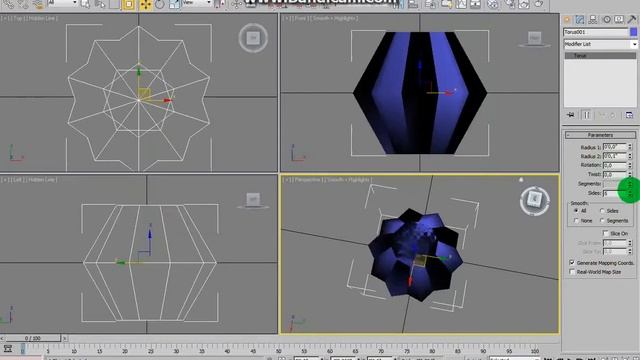Screen dimensions: 640x360
Task: Enable Real-World Map Size checkbox
Action: (572, 271)
